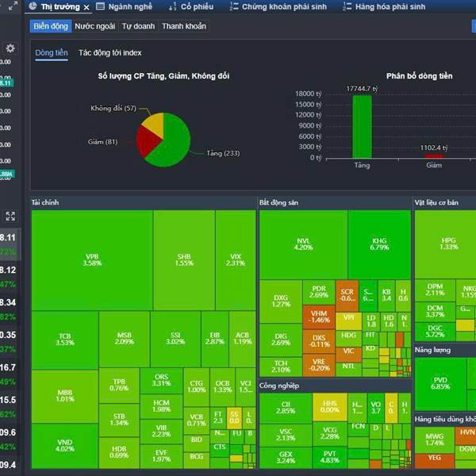Click the ORS 3.31% tile

[x=161, y=380]
